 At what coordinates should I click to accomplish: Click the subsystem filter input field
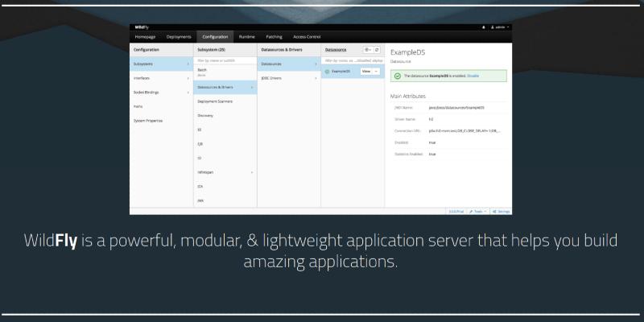(225, 60)
